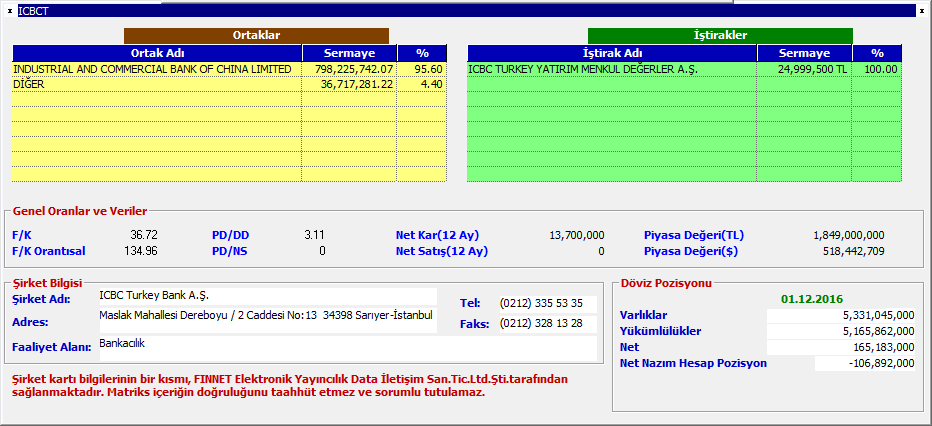932x426 pixels.
Task: Select INDUSTRIAL AND COMMERCIAL BANK OF CHINA row
Action: [229, 70]
